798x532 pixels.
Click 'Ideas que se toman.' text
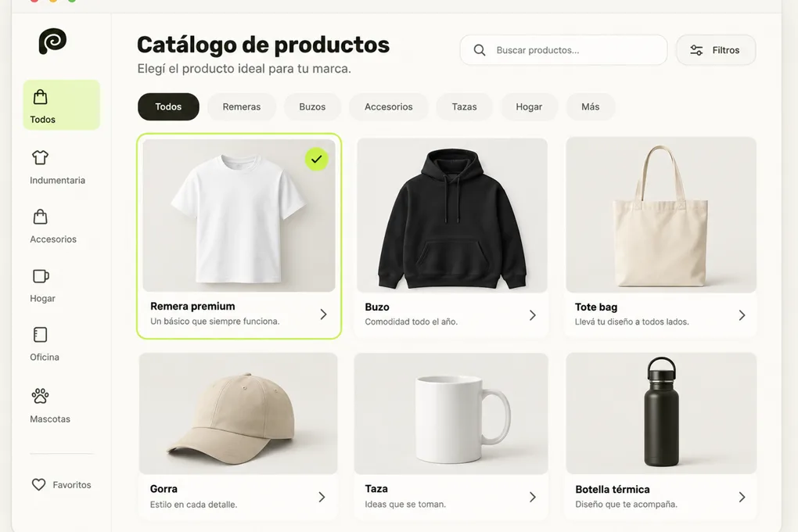405,504
